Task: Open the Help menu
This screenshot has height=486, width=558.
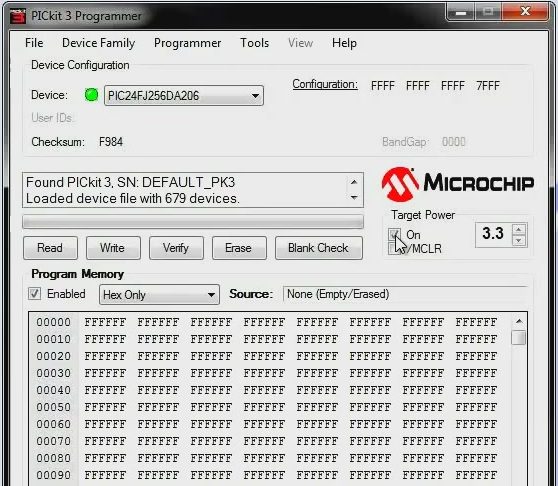Action: point(344,43)
